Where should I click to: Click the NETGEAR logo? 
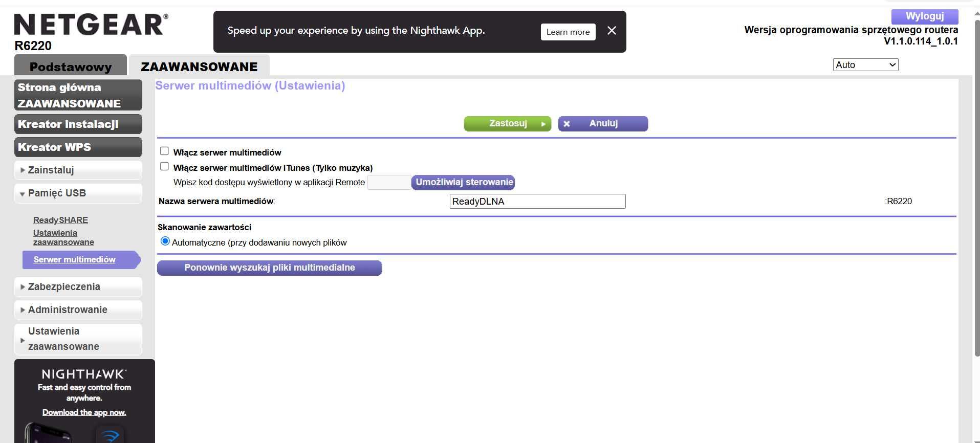point(91,25)
